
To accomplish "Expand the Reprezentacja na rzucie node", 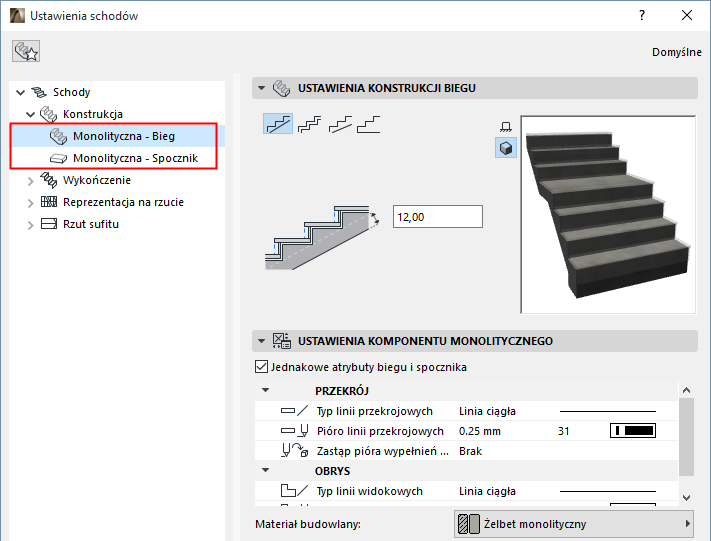I will pyautogui.click(x=30, y=203).
